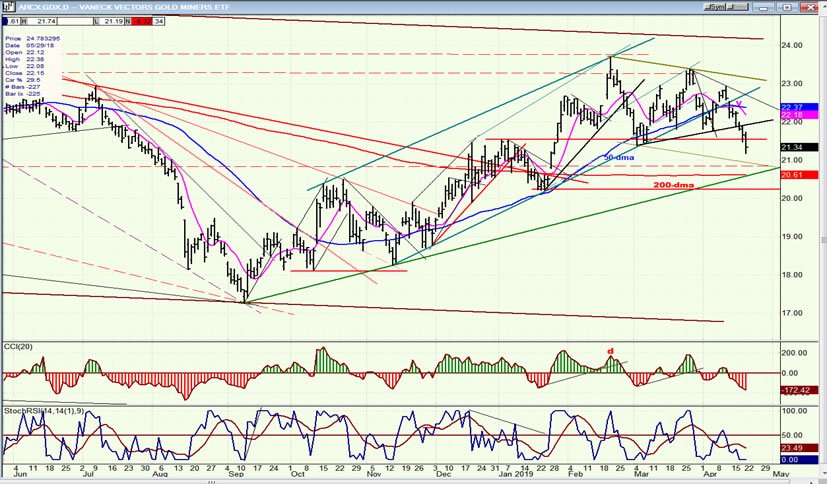Click the StochRSI blue 0.00 value label
The image size is (827, 484).
click(x=799, y=459)
